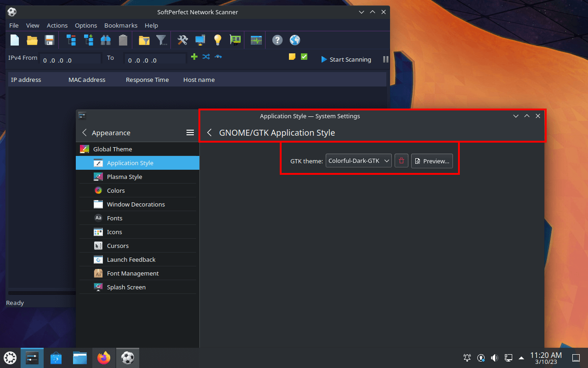This screenshot has width=588, height=368.
Task: Click the yellow sticky note icon
Action: [x=292, y=57]
